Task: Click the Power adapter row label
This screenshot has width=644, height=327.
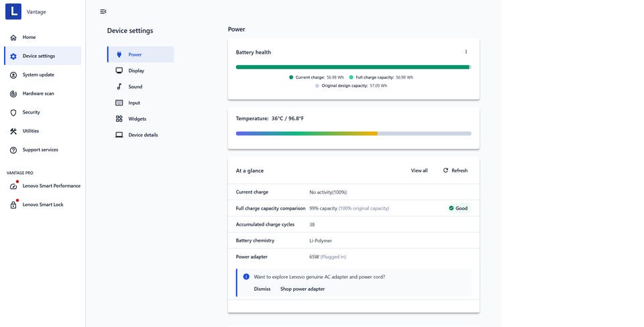Action: (x=252, y=256)
